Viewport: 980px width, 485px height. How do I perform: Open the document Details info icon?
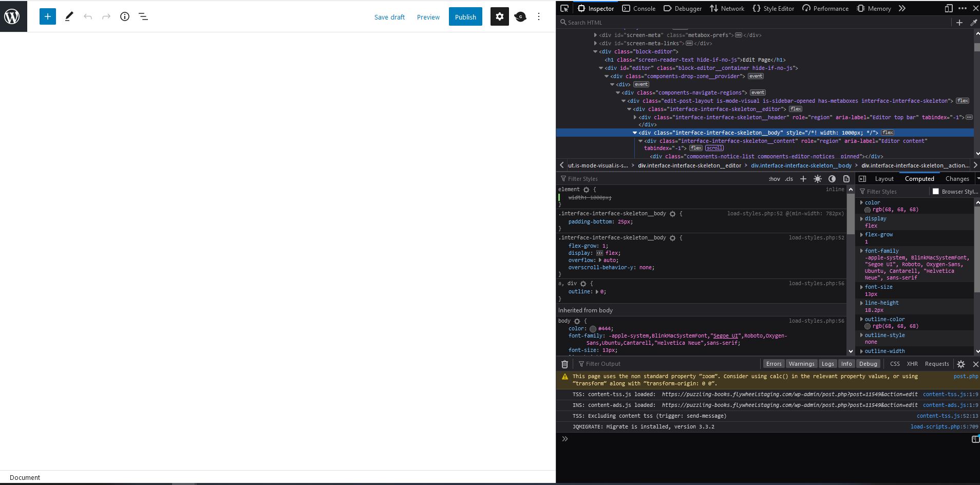[x=125, y=16]
